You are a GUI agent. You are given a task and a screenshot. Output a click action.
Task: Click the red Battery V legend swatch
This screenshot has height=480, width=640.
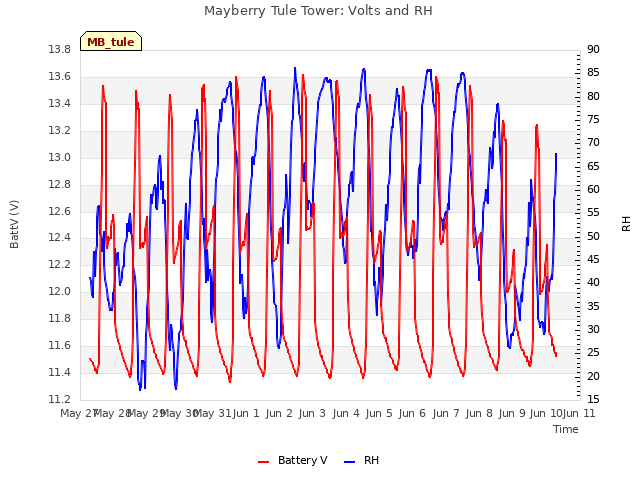point(264,462)
